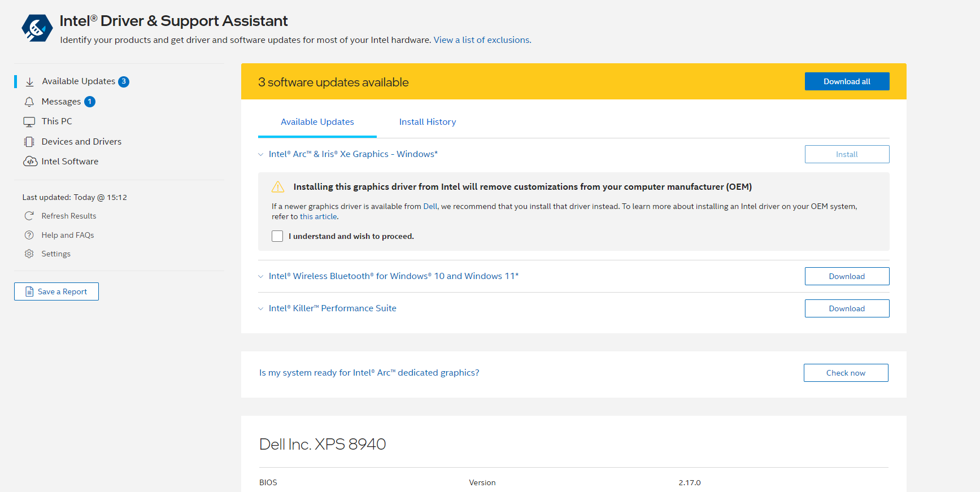Open Settings using the gear icon

29,254
